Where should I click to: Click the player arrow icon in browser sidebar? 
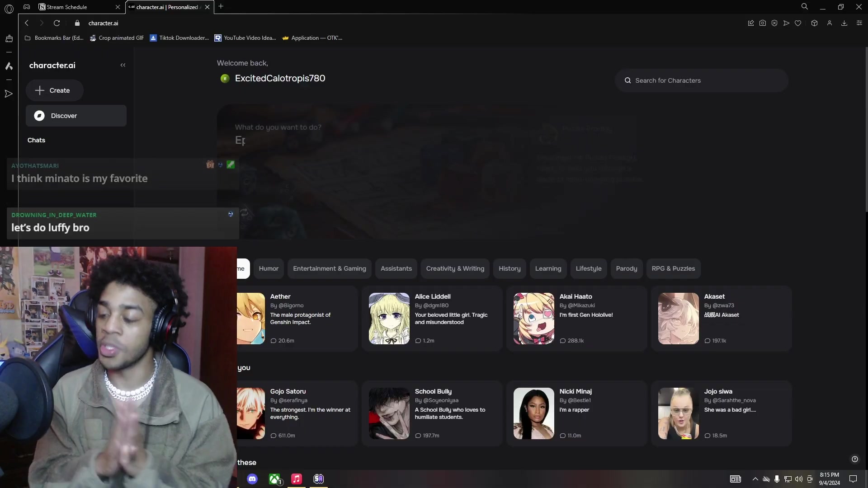(9, 94)
